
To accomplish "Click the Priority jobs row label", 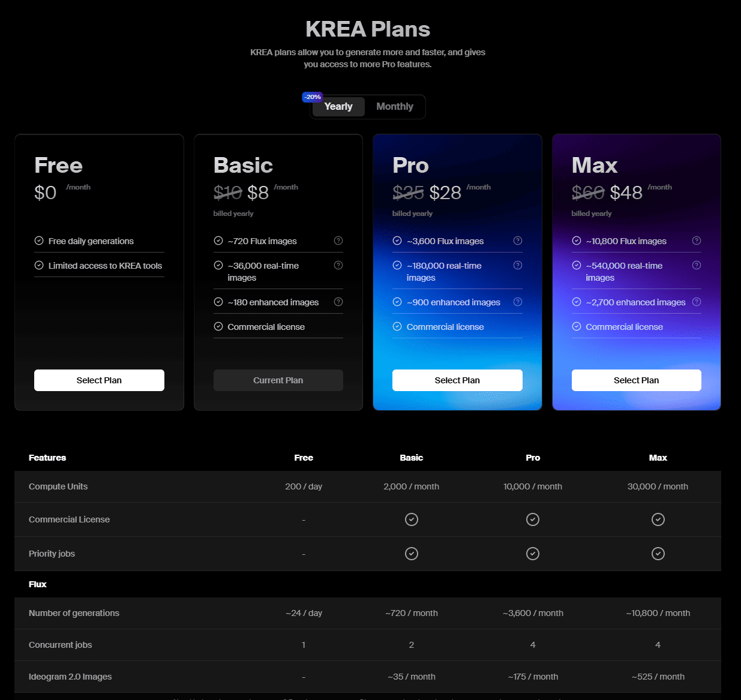I will pyautogui.click(x=52, y=554).
